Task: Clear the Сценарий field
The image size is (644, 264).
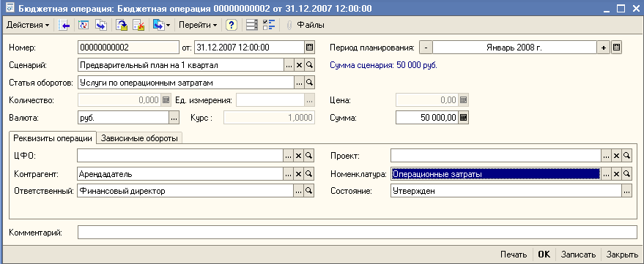Action: [300, 65]
